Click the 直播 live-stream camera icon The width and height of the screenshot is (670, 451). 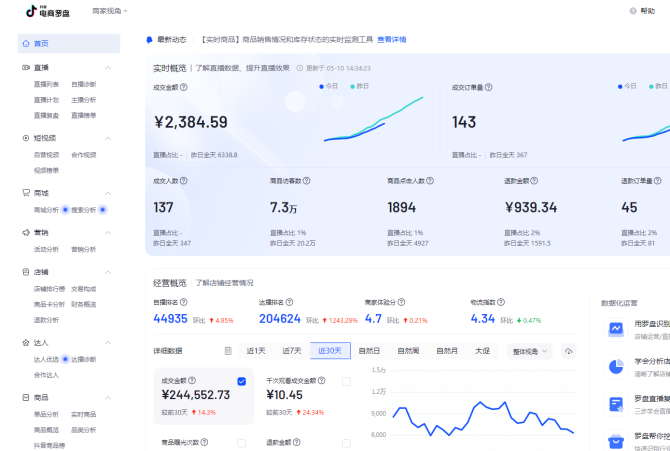coord(26,68)
